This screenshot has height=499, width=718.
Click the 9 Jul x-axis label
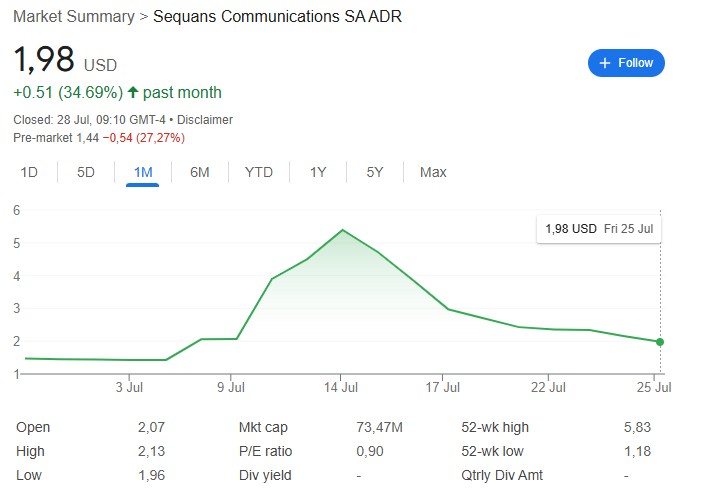point(231,387)
